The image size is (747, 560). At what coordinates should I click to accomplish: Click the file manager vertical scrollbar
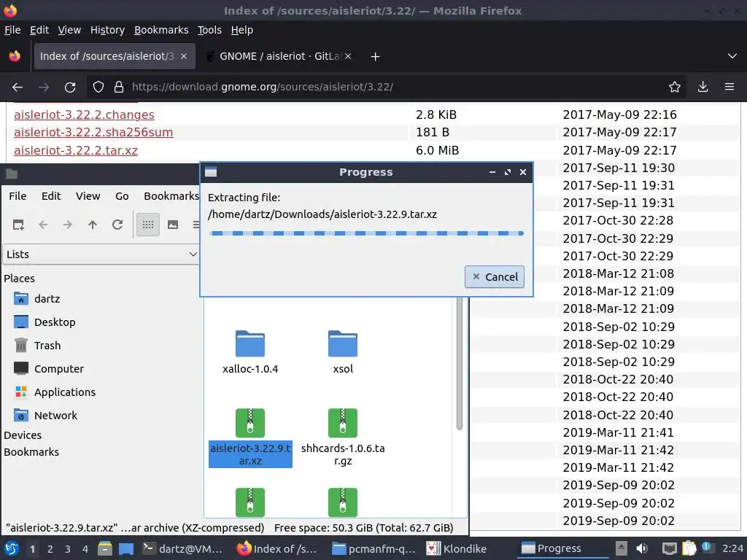tap(460, 365)
